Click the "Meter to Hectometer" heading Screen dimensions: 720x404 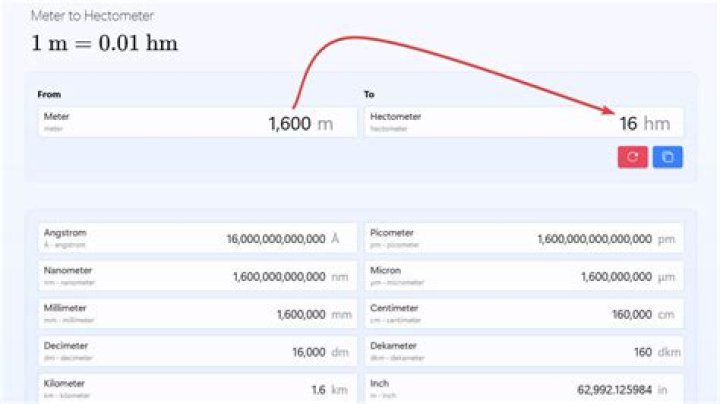coord(92,17)
